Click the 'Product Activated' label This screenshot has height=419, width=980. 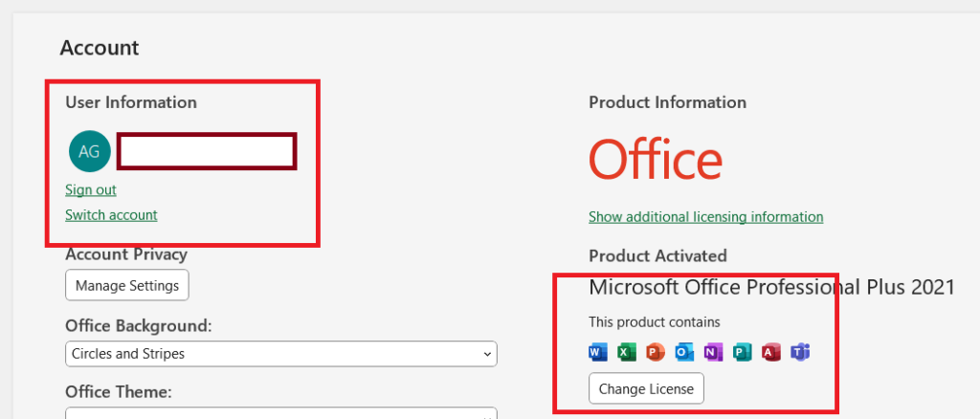coord(657,255)
